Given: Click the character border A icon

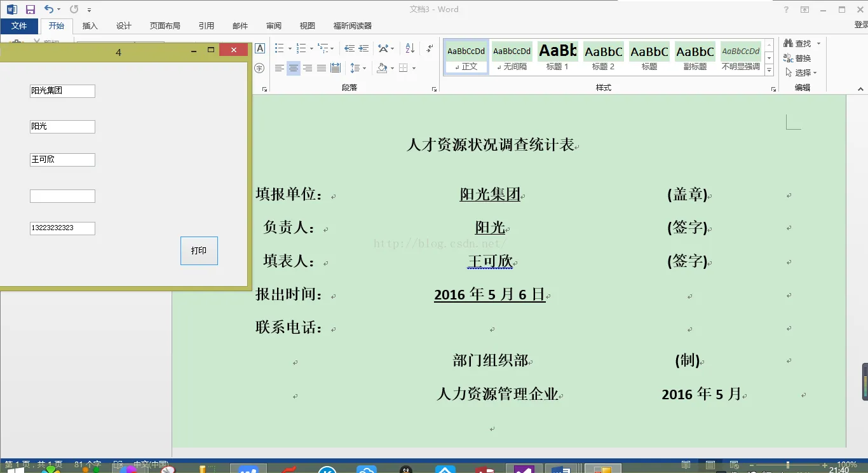Looking at the screenshot, I should [260, 49].
